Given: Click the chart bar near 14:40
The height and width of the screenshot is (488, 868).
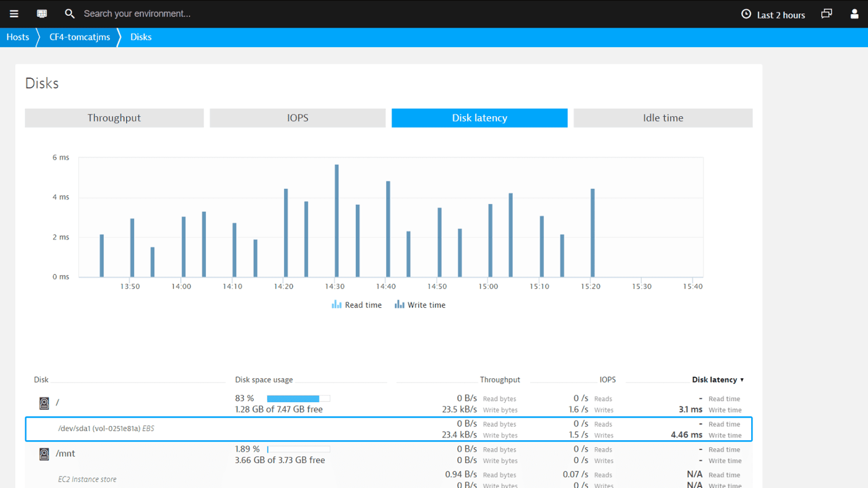Looking at the screenshot, I should tap(388, 229).
